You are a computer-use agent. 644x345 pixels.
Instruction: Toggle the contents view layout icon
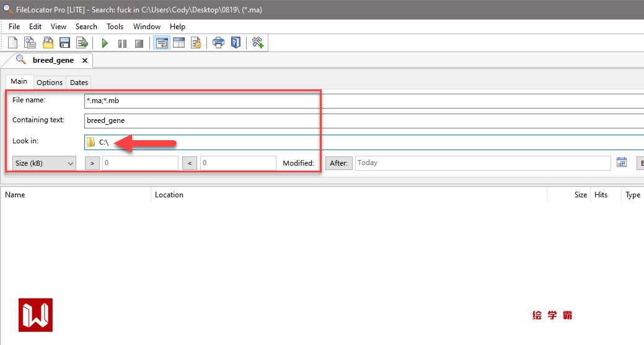[x=179, y=43]
